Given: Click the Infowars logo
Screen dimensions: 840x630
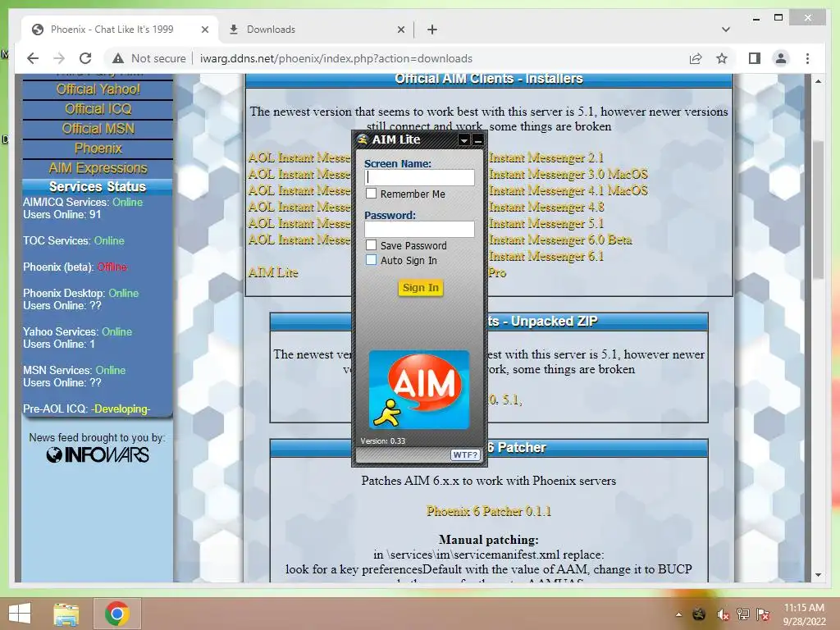Looking at the screenshot, I should 98,454.
